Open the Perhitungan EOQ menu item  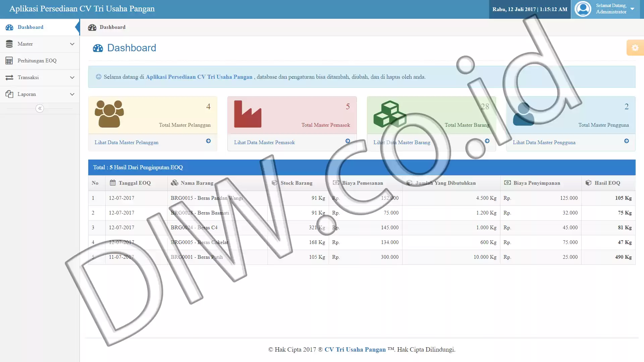(40, 61)
